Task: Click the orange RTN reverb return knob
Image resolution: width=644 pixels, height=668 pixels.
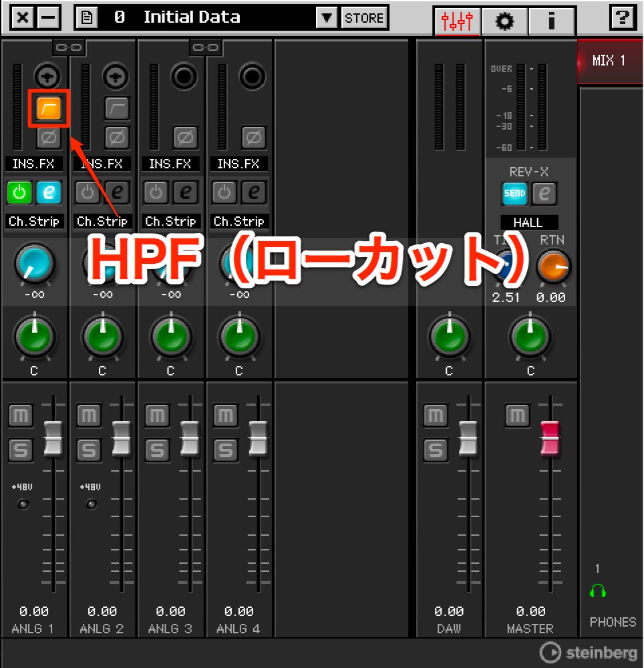Action: tap(553, 267)
